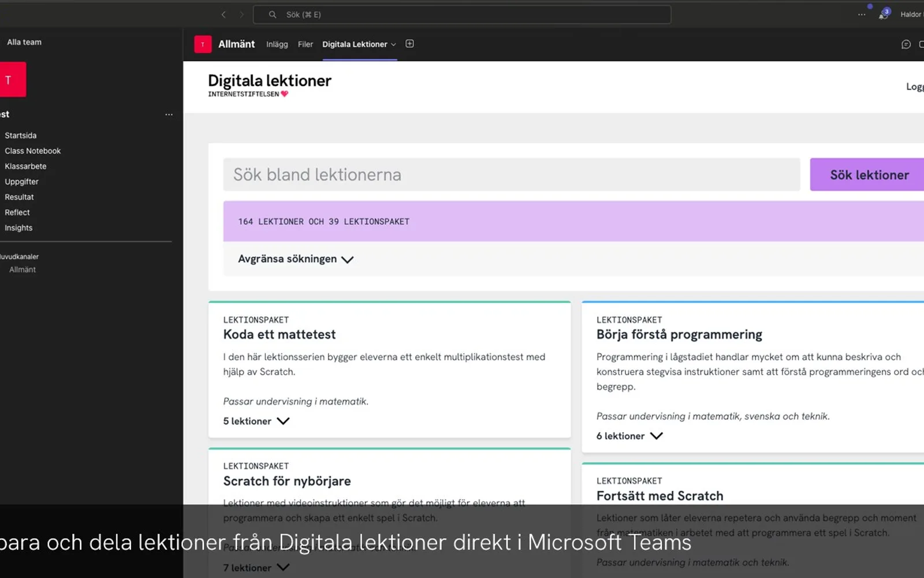Click the top Sök search bar
924x578 pixels.
(462, 14)
